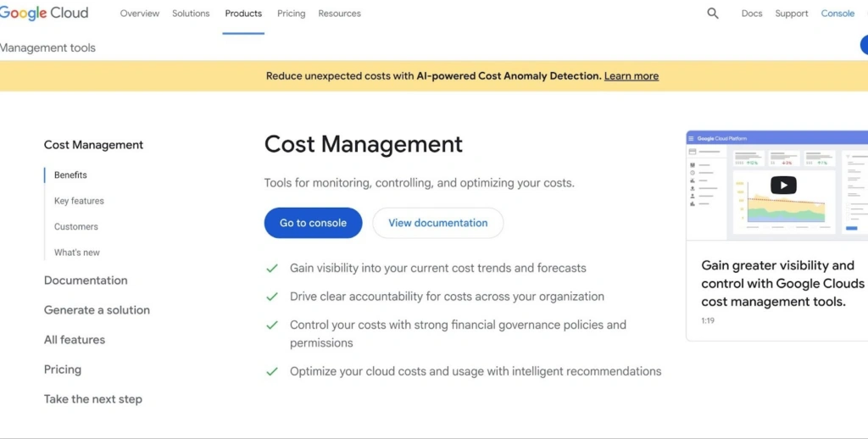Open the Overview nav item
The width and height of the screenshot is (868, 439).
[140, 14]
